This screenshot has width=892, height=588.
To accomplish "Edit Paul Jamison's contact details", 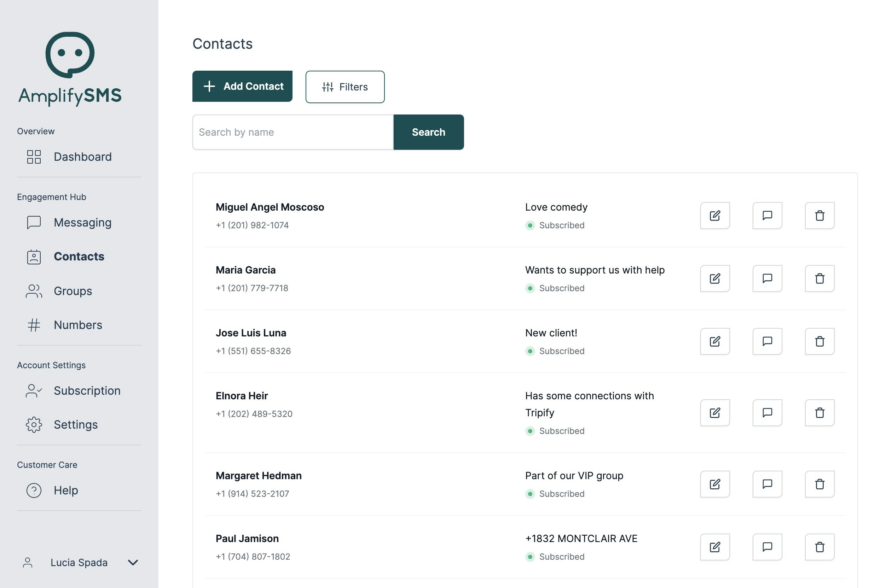I will tap(714, 547).
